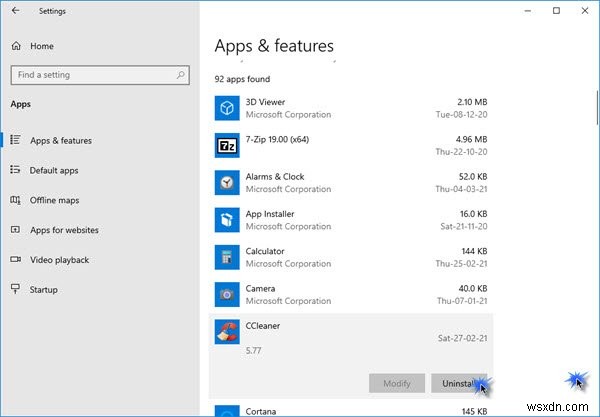The width and height of the screenshot is (600, 417).
Task: Click CCleaner install date Sat-27-02-21
Action: 463,338
